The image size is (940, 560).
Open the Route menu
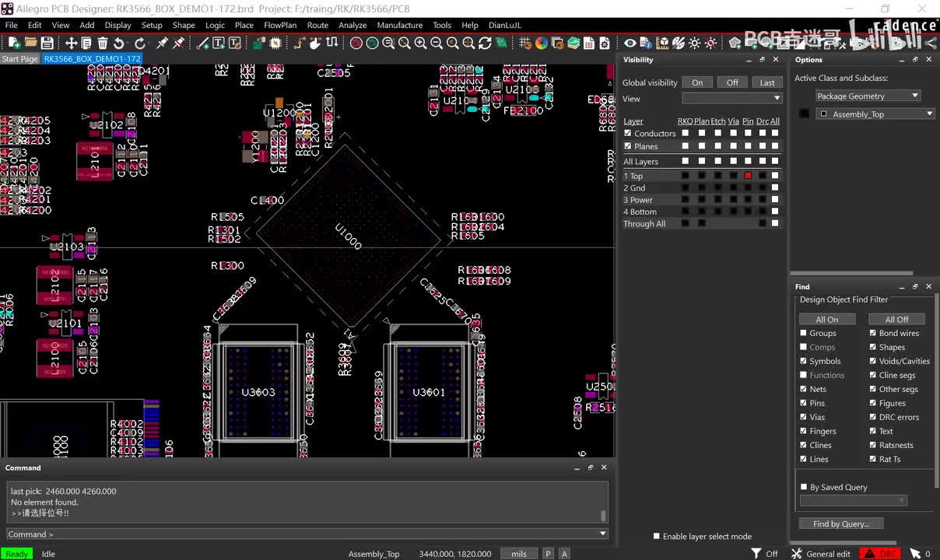point(317,25)
